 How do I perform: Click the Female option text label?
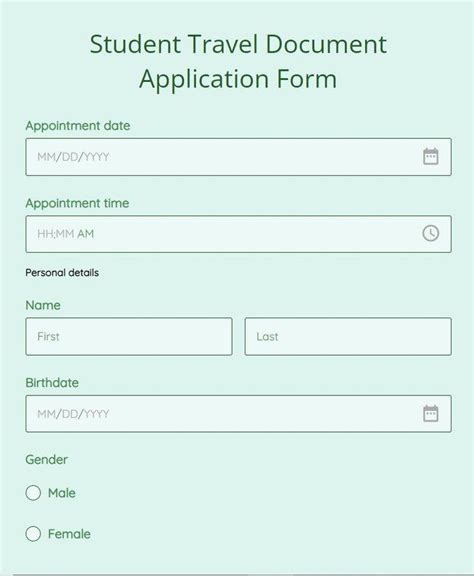(x=69, y=534)
